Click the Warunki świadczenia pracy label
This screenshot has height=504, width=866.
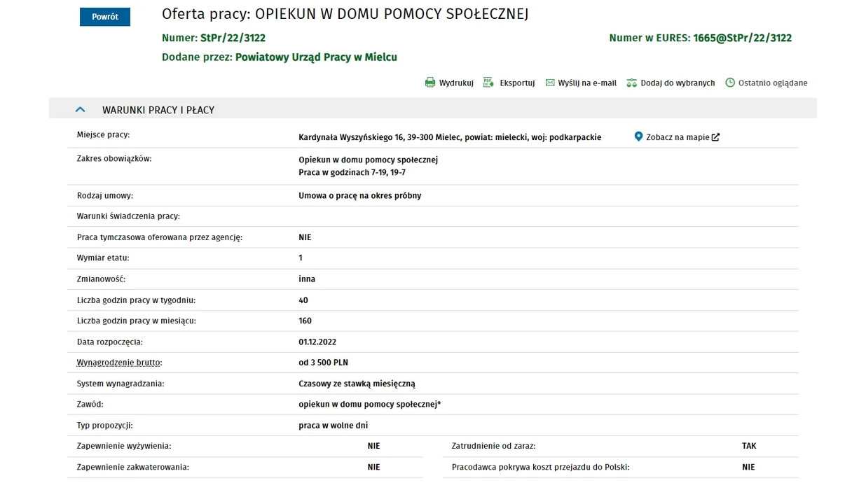click(x=128, y=216)
